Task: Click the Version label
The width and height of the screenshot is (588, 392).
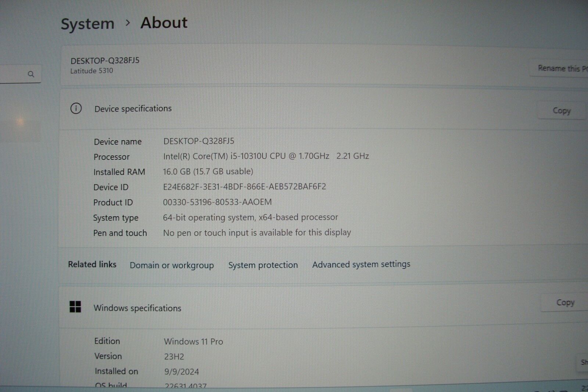Action: point(108,356)
